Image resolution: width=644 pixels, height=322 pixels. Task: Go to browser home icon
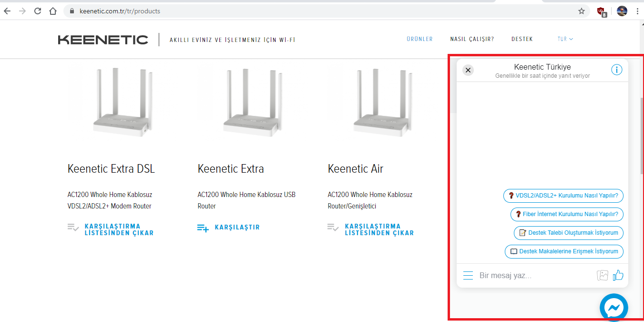tap(53, 11)
